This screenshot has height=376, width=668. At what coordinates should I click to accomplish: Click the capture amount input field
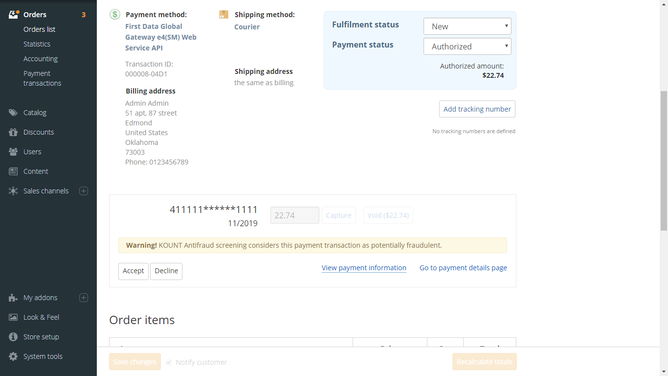(x=294, y=215)
